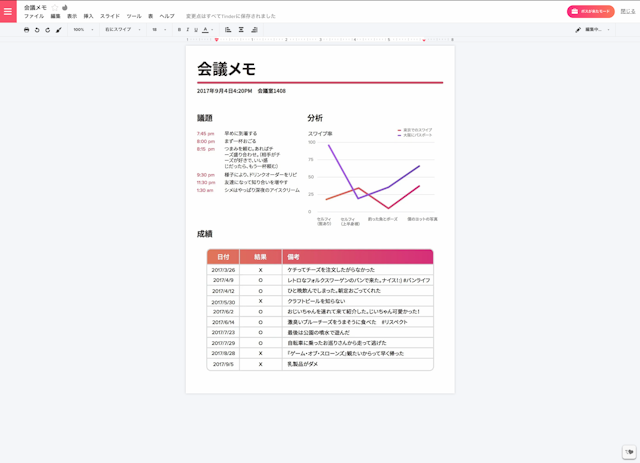Click the flame icon beside the title
The width and height of the screenshot is (640, 463).
pyautogui.click(x=64, y=7)
